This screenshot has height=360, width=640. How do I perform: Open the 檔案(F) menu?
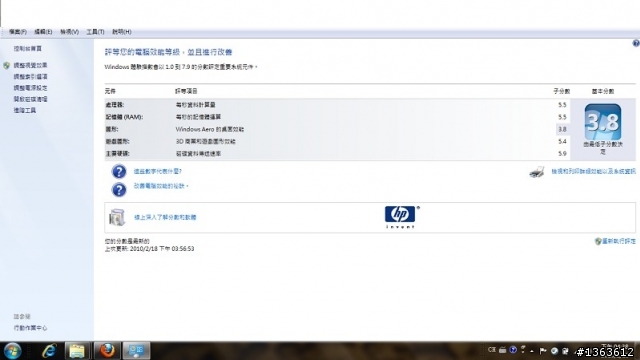tap(18, 32)
